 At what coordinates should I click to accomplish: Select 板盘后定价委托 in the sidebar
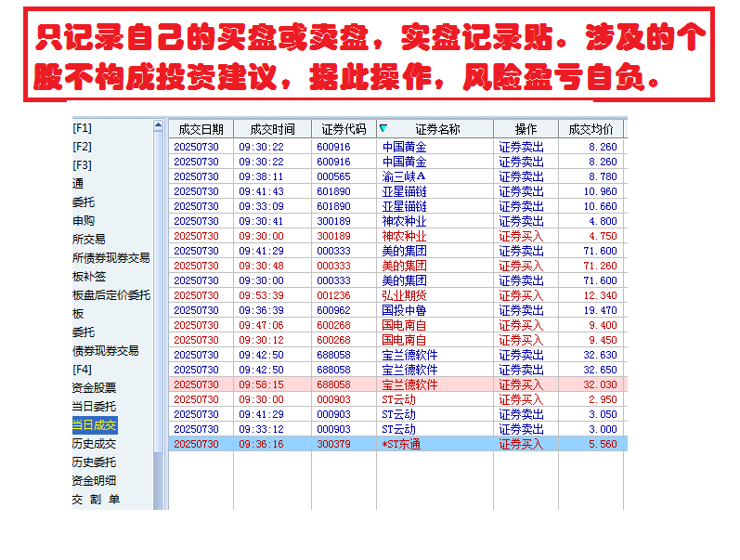pos(110,295)
